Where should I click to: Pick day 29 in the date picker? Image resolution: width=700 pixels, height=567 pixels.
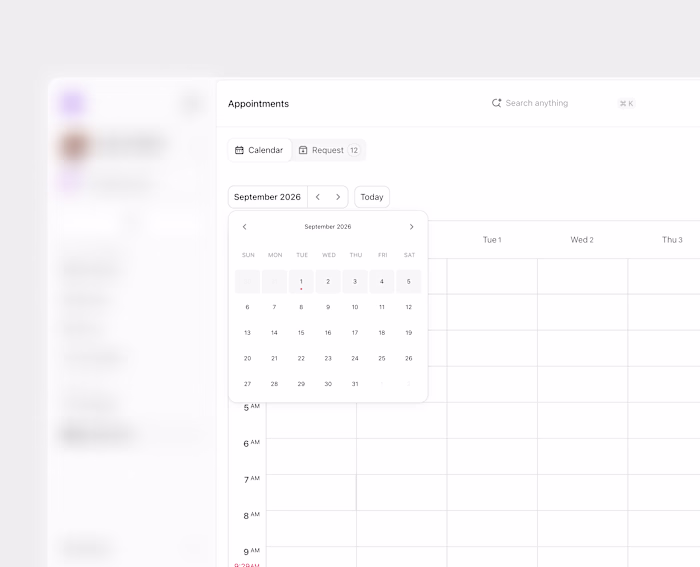point(301,384)
